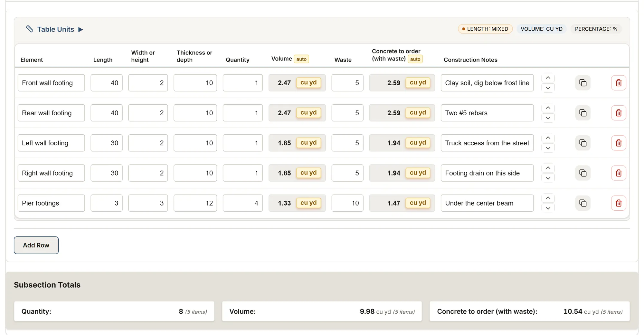Delete the Right wall footing row
Image resolution: width=644 pixels, height=335 pixels.
[619, 173]
